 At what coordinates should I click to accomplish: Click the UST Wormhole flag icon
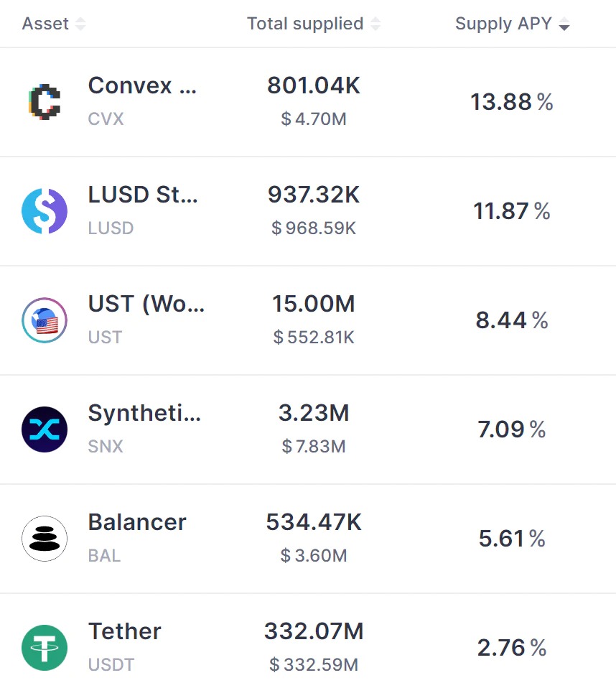(x=45, y=320)
